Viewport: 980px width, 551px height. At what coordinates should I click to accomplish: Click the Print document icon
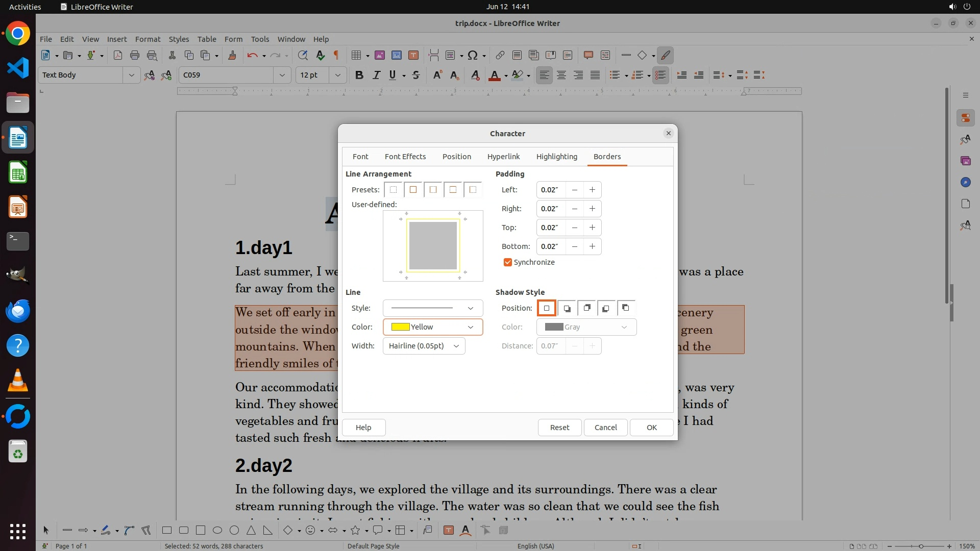point(135,55)
